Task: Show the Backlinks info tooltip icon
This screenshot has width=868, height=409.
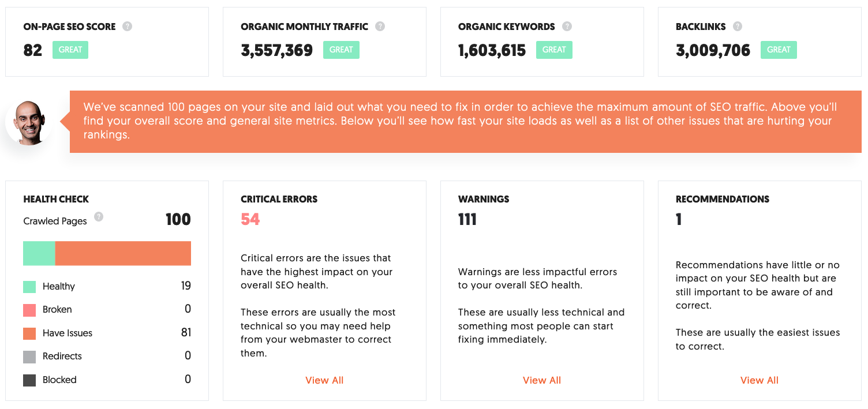Action: pyautogui.click(x=738, y=27)
